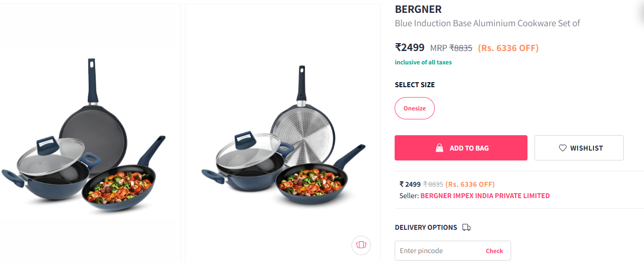Click the large ₹2499 price under the title

410,48
